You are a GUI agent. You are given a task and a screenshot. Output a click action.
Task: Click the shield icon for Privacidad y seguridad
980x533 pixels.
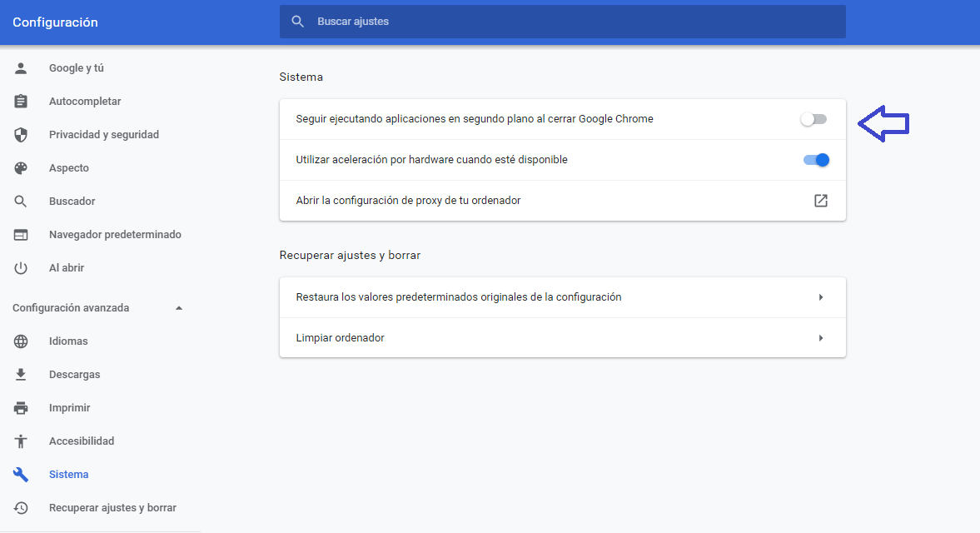click(21, 134)
